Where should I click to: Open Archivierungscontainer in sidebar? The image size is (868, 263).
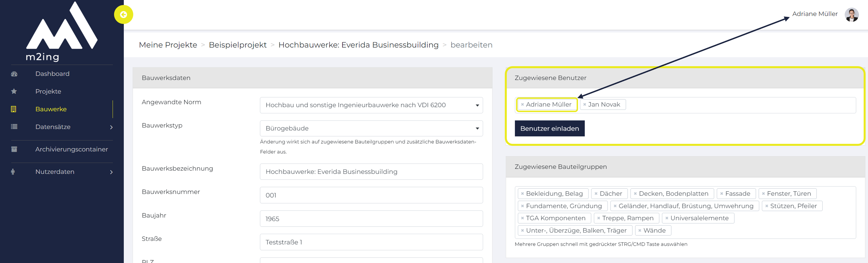71,149
